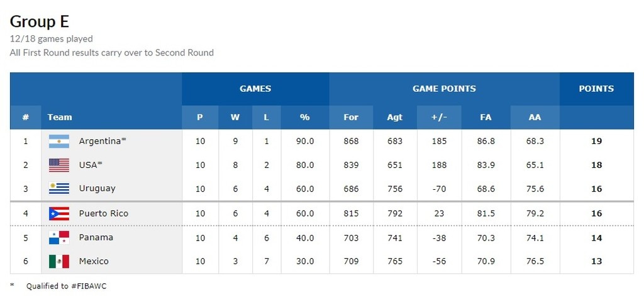The width and height of the screenshot is (644, 296).
Task: Click the GAME POINTS column group header
Action: coord(444,89)
